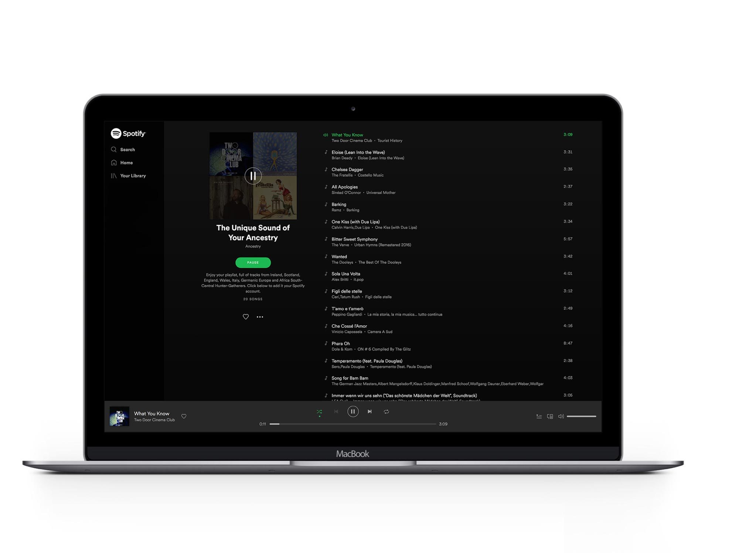The image size is (739, 560).
Task: Open the album Universal Mother
Action: click(x=381, y=193)
